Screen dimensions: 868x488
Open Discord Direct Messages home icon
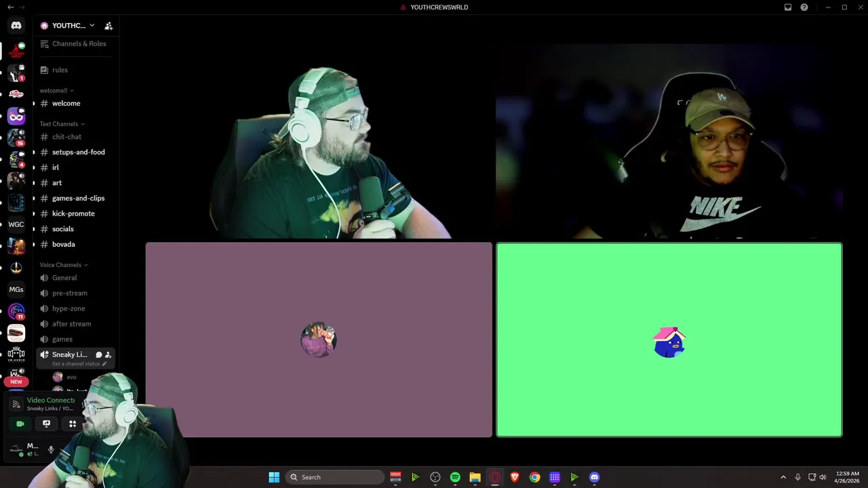click(x=16, y=26)
